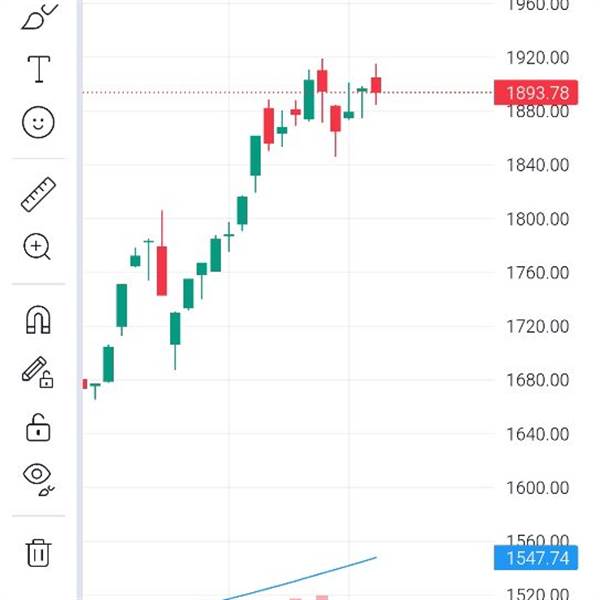Select the blue moving average line
The image size is (600, 600).
[x=300, y=577]
